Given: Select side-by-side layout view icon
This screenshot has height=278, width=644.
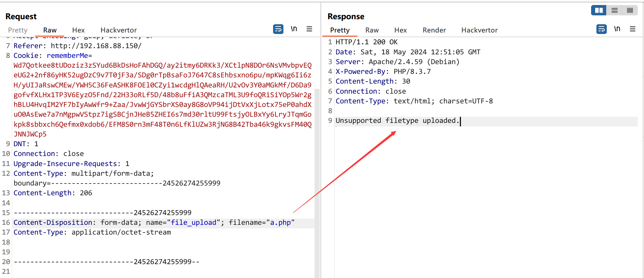Looking at the screenshot, I should pyautogui.click(x=599, y=10).
